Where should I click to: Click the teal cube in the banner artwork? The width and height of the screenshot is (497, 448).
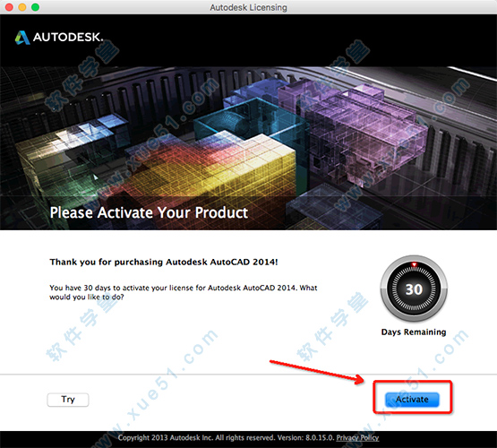click(x=251, y=120)
